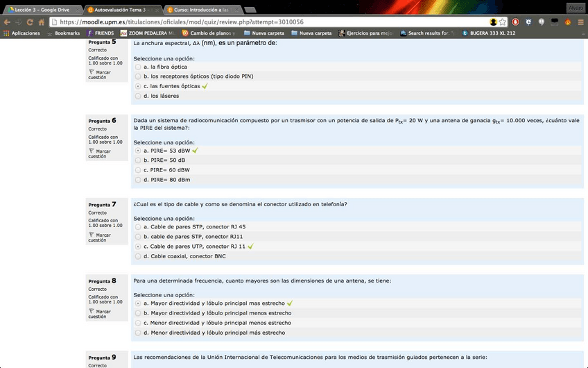Select option b. PIRE= 50 dB
Viewport: 588px width, 368px height.
[x=138, y=160]
